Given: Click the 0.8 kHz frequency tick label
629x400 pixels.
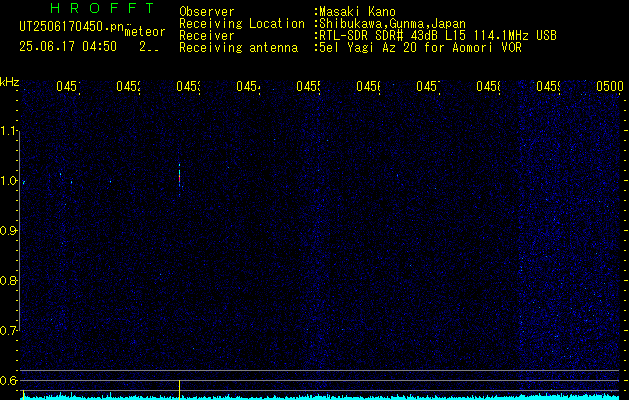Looking at the screenshot, I should click(x=10, y=280).
